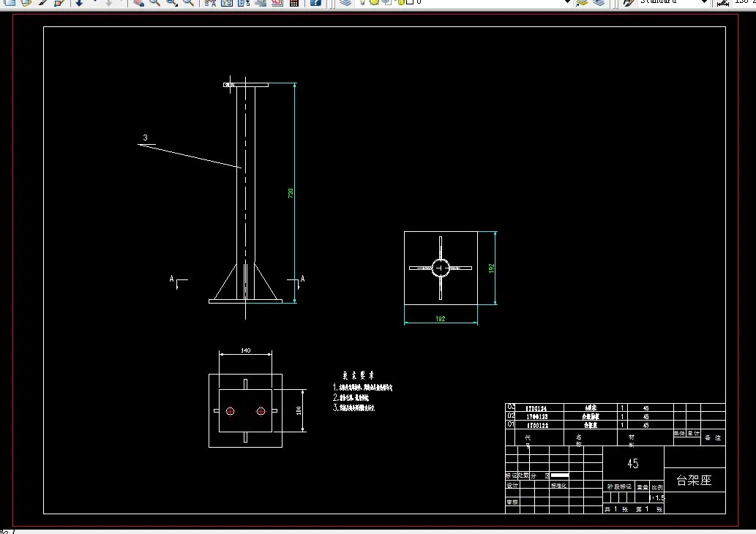Select part code 1700122 cell

(538, 426)
